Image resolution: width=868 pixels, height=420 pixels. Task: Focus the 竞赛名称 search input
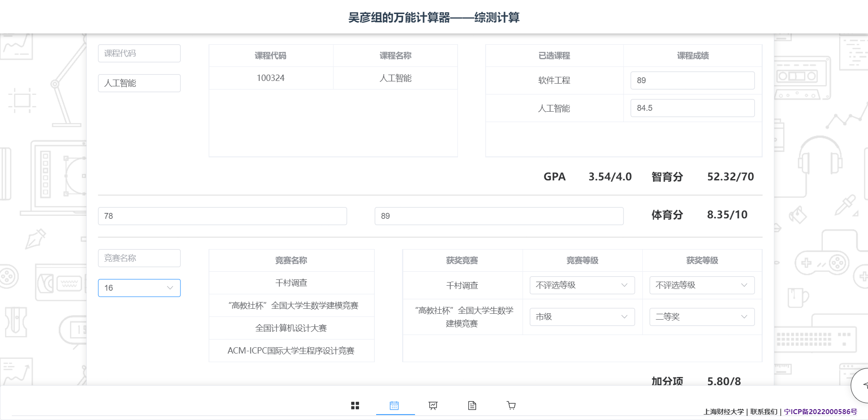tap(139, 258)
